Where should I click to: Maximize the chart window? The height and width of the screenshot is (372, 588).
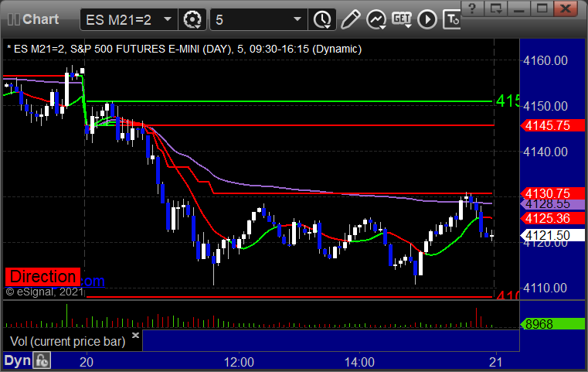point(542,9)
